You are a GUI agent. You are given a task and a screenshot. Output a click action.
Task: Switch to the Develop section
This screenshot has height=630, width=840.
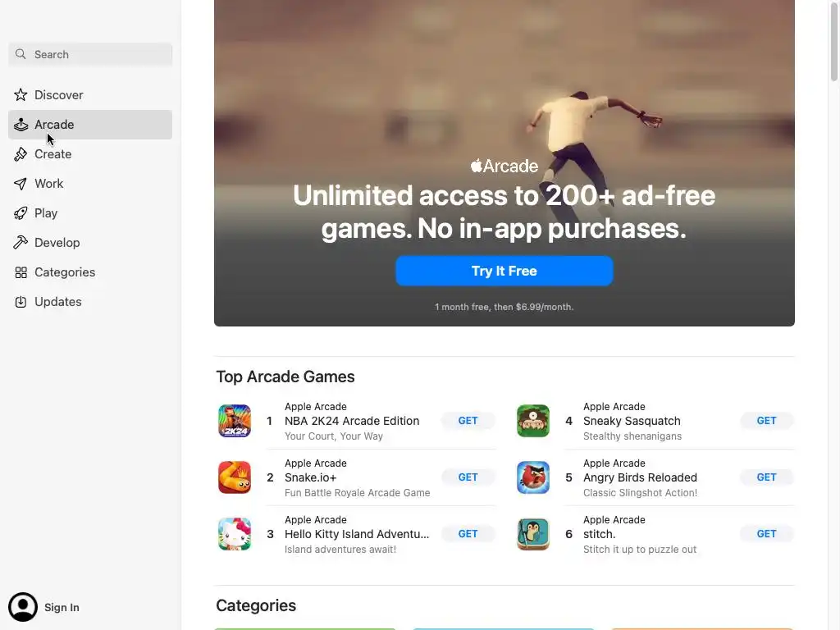pyautogui.click(x=90, y=243)
